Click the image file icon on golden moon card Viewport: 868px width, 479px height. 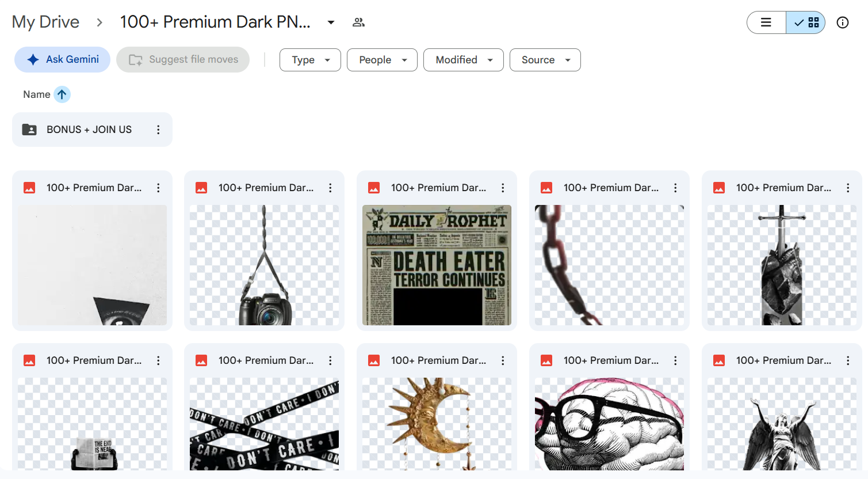pyautogui.click(x=374, y=360)
